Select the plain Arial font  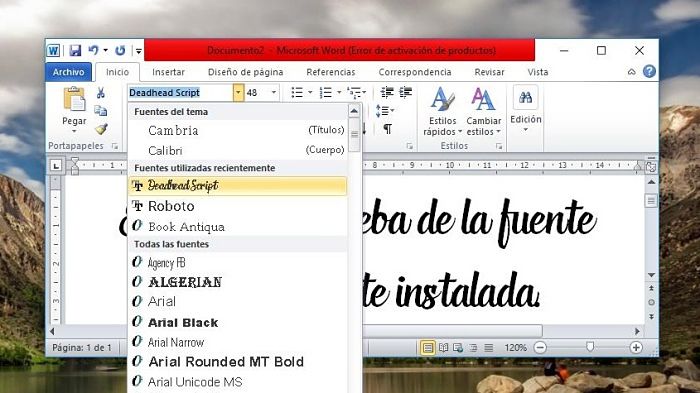click(x=237, y=301)
